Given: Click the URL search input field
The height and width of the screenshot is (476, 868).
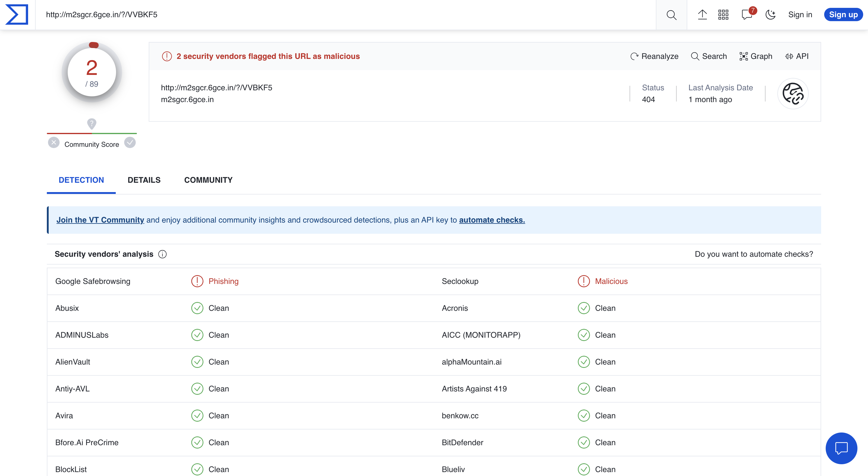Looking at the screenshot, I should point(345,14).
